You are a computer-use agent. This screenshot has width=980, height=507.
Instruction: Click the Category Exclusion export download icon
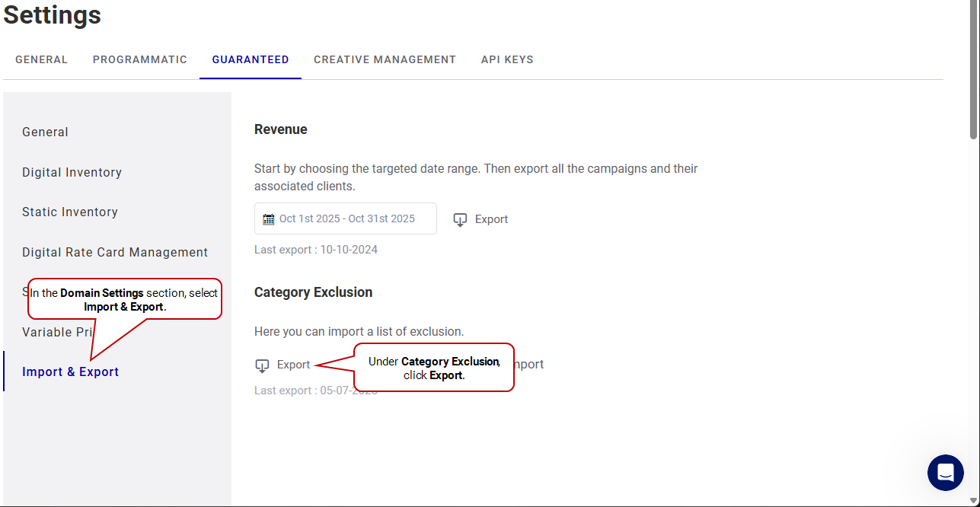262,366
